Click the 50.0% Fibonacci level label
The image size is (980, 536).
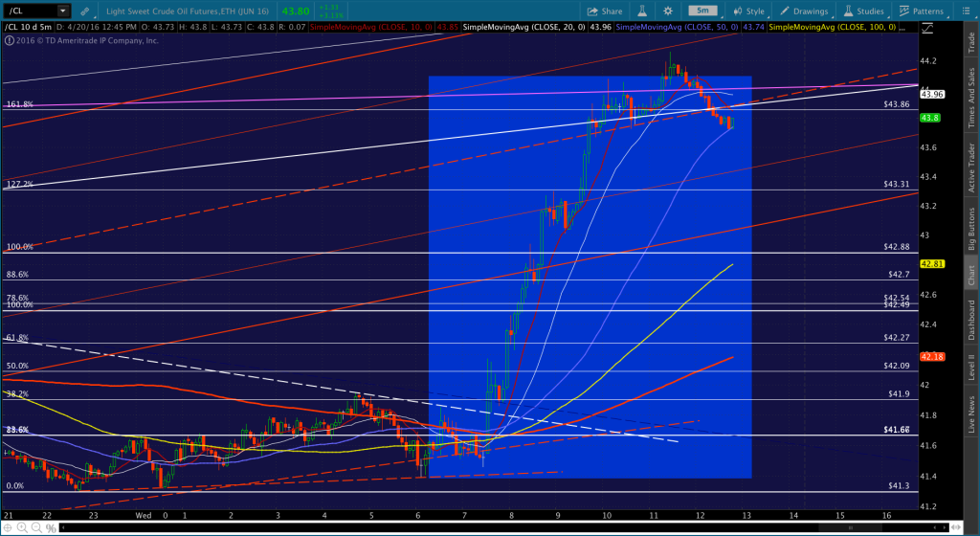17,366
